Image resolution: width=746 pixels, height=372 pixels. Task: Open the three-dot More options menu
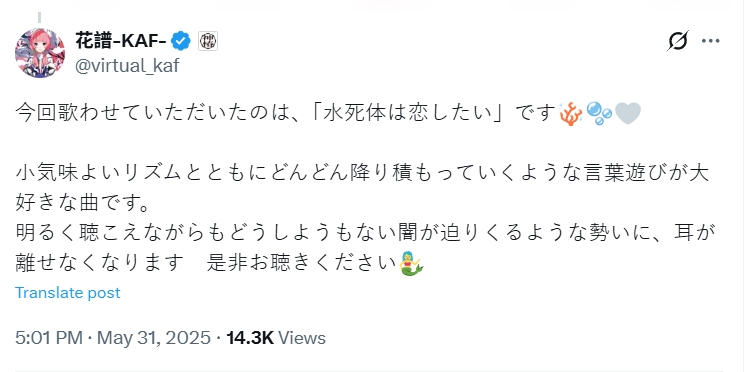711,41
